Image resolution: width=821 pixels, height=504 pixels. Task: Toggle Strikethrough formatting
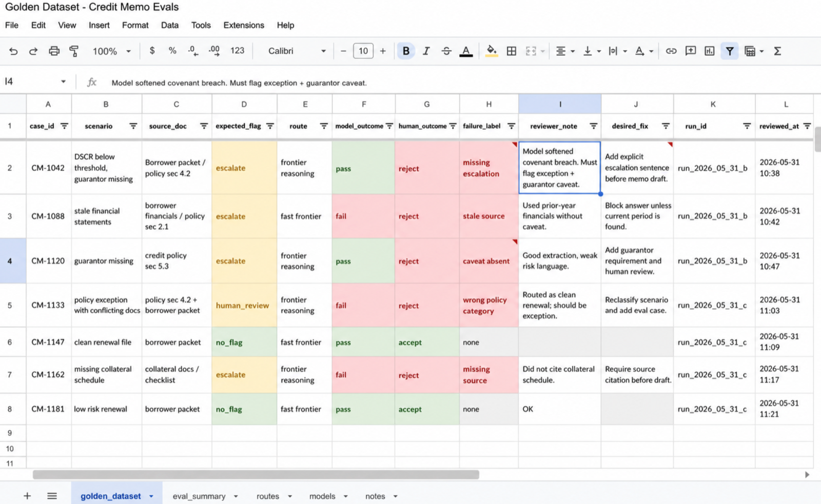[446, 51]
